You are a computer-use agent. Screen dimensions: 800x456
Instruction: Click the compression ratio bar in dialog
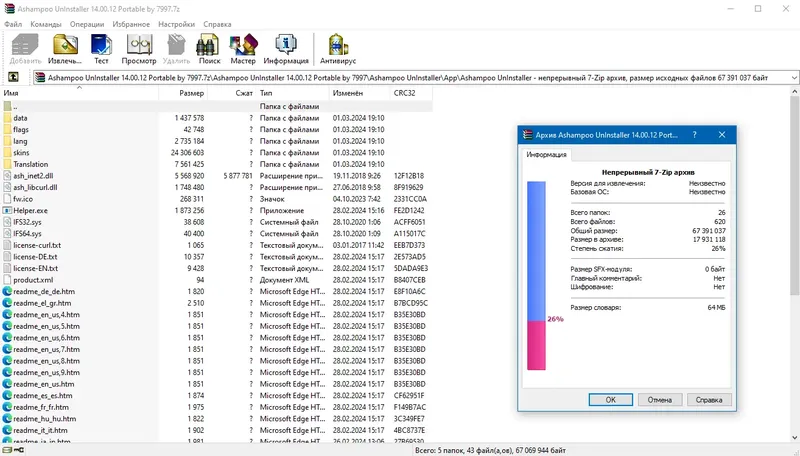(536, 275)
